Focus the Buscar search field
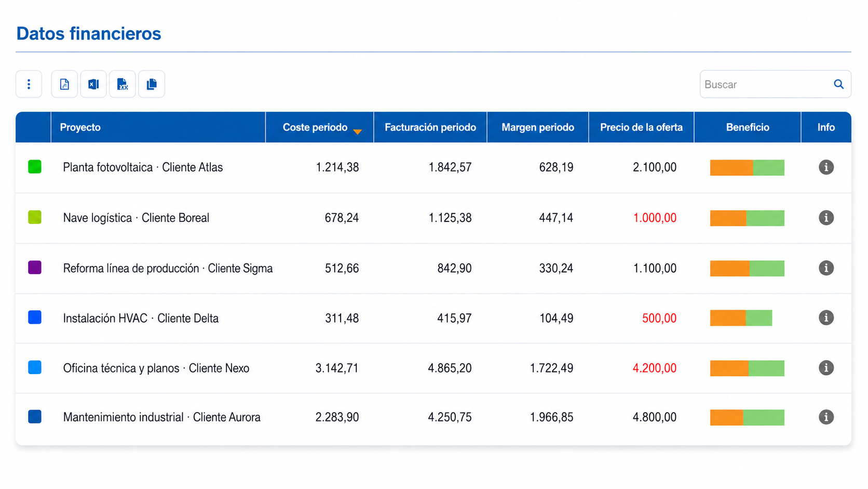 (775, 84)
